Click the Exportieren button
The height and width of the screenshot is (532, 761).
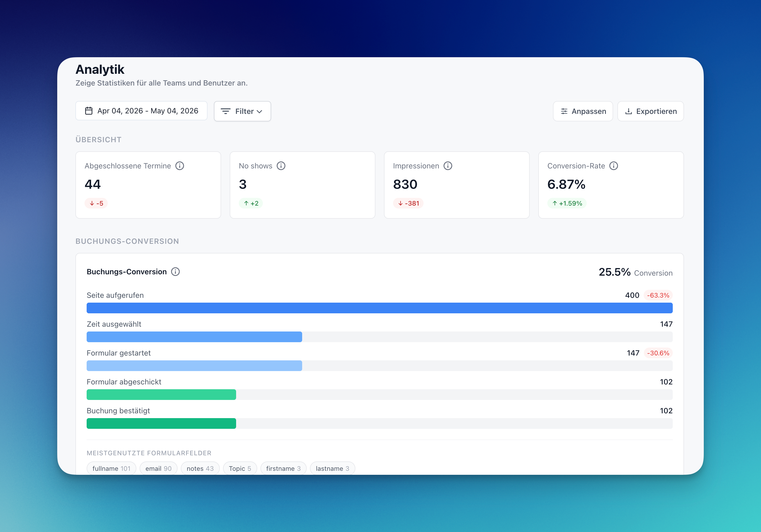[x=650, y=111]
